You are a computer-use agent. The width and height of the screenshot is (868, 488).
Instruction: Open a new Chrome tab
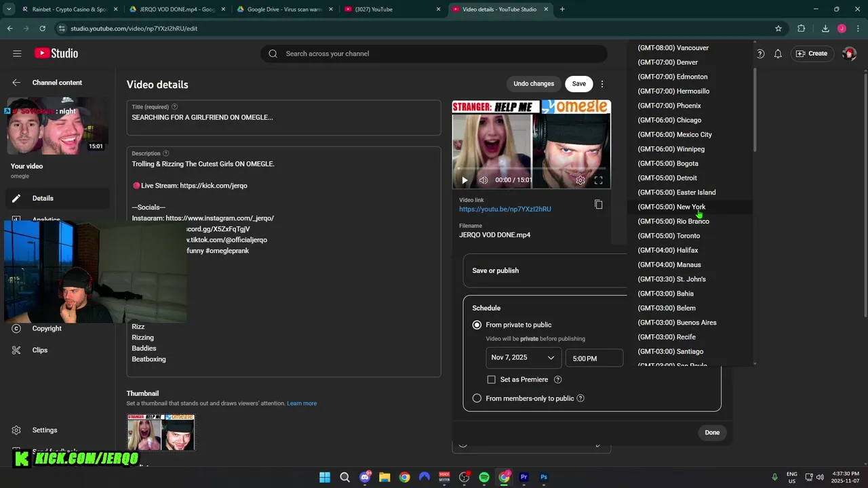(x=562, y=9)
